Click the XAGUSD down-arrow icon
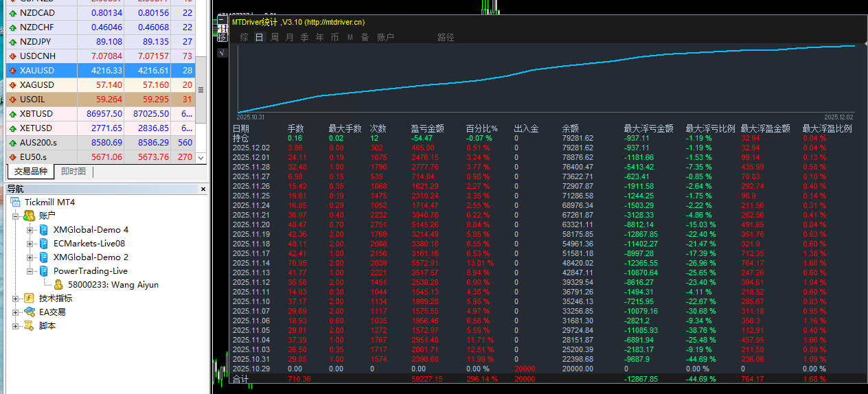 (13, 84)
